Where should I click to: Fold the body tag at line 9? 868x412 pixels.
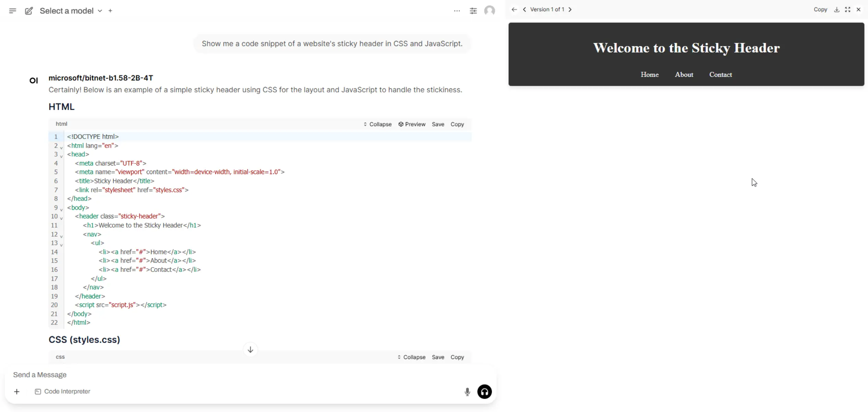click(61, 209)
